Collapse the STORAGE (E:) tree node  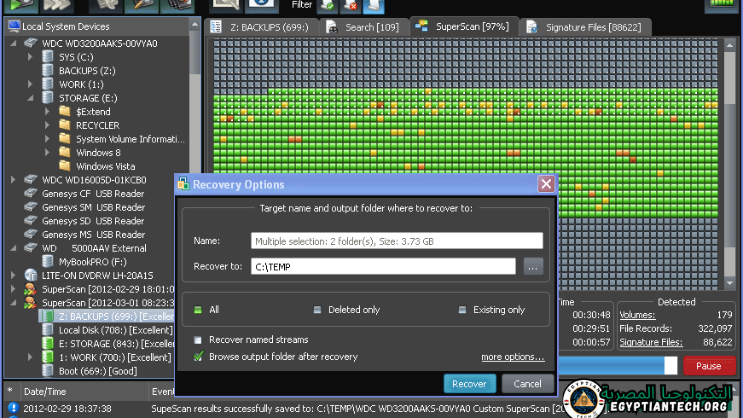pos(30,98)
